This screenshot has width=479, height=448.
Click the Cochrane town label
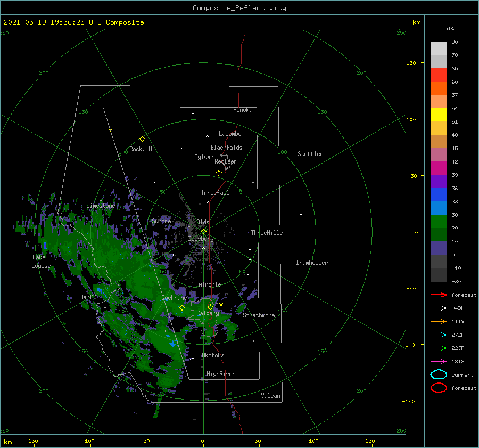(174, 298)
